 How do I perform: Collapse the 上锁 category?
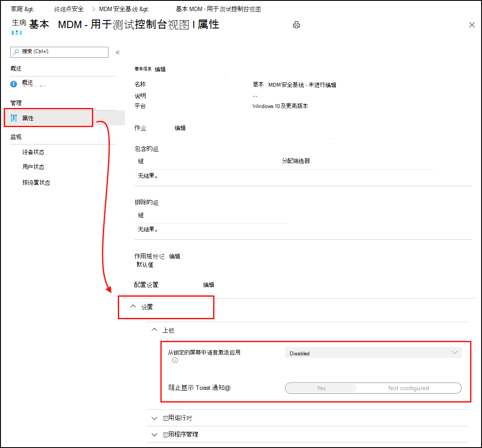point(154,330)
